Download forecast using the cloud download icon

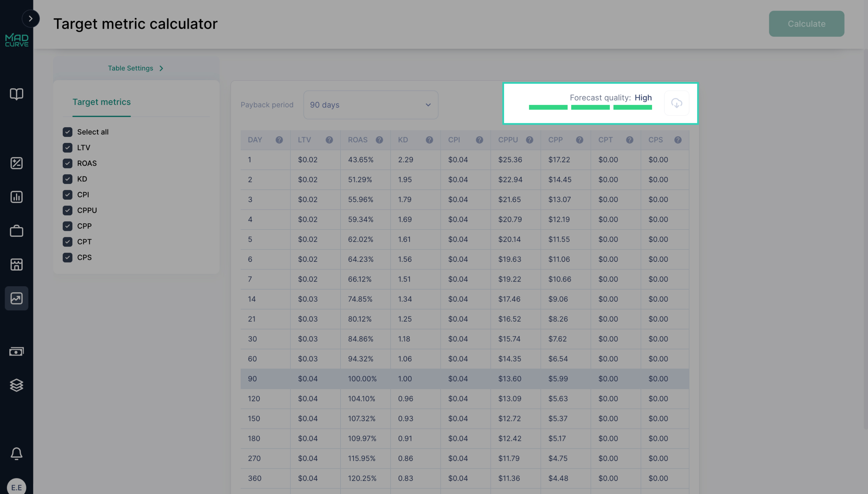coord(677,103)
